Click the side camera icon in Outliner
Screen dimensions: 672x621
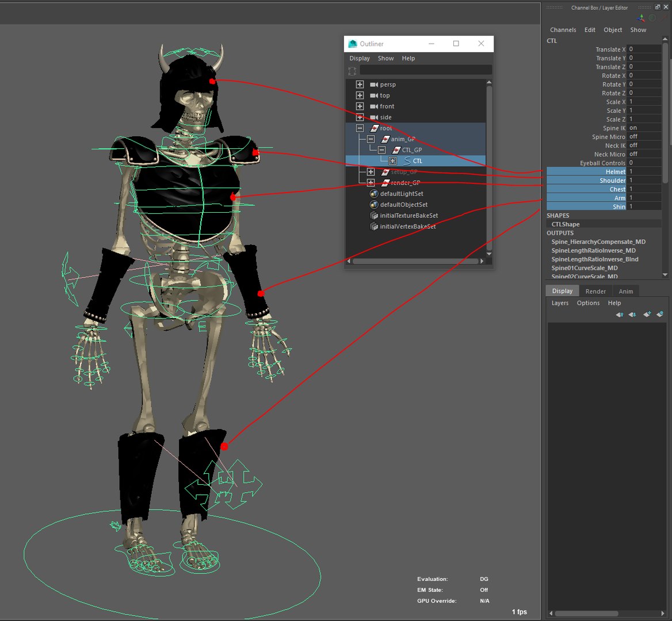tap(374, 117)
